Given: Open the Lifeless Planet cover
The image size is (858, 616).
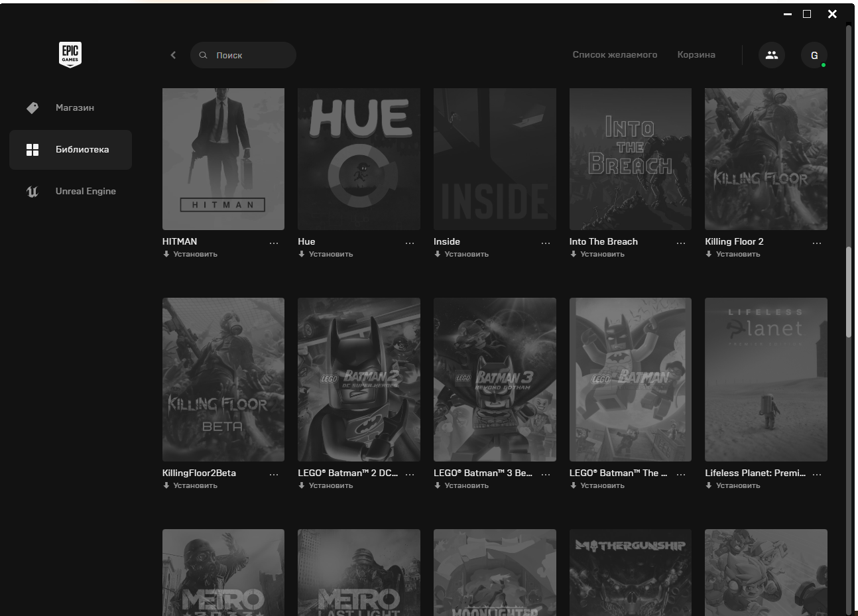Looking at the screenshot, I should [766, 379].
